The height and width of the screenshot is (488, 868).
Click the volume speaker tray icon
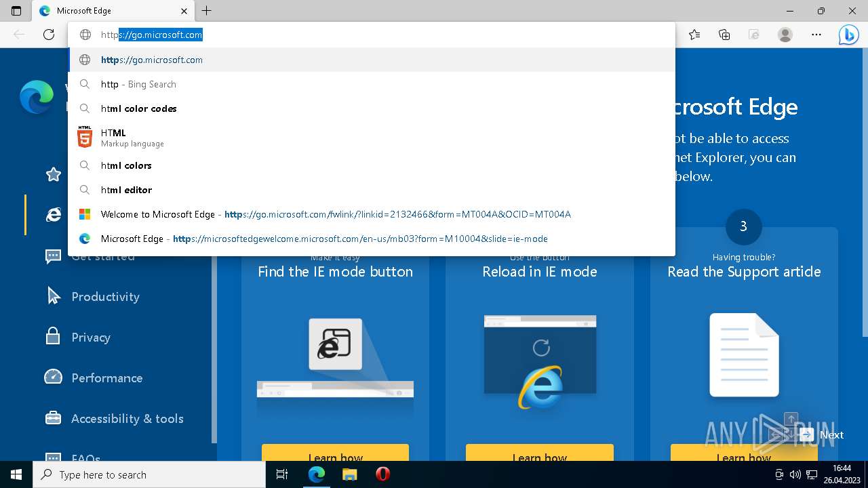pyautogui.click(x=795, y=474)
